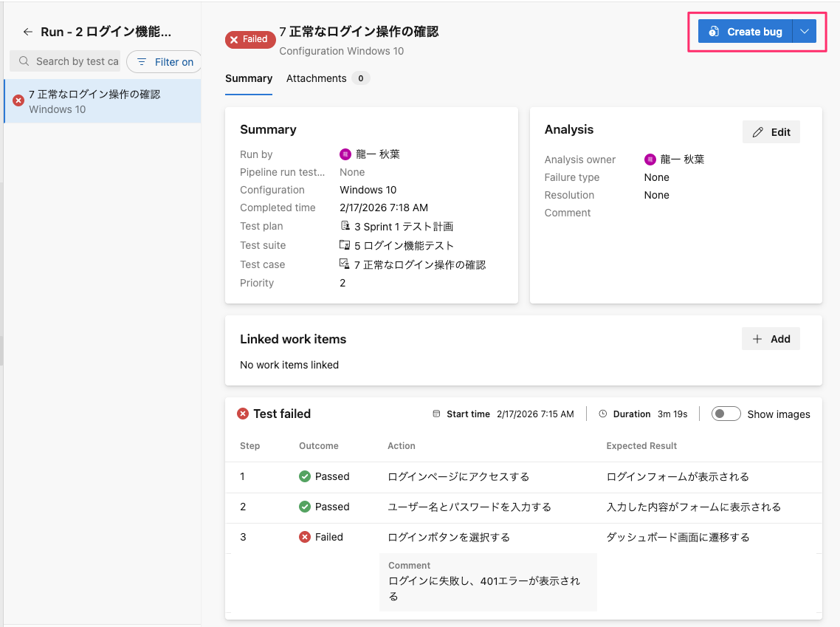840x627 pixels.
Task: Open test case link 7 正常なログイン操作の確認
Action: pos(419,264)
